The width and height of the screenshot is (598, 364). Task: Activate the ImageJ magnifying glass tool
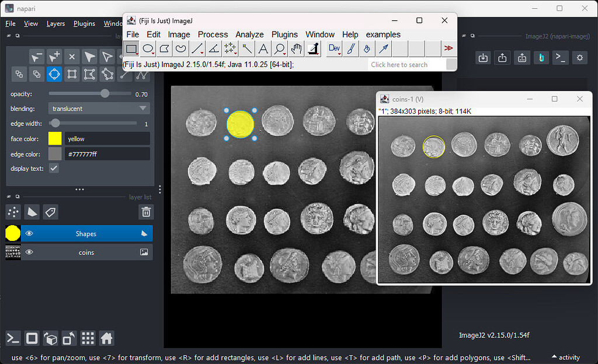[x=279, y=49]
